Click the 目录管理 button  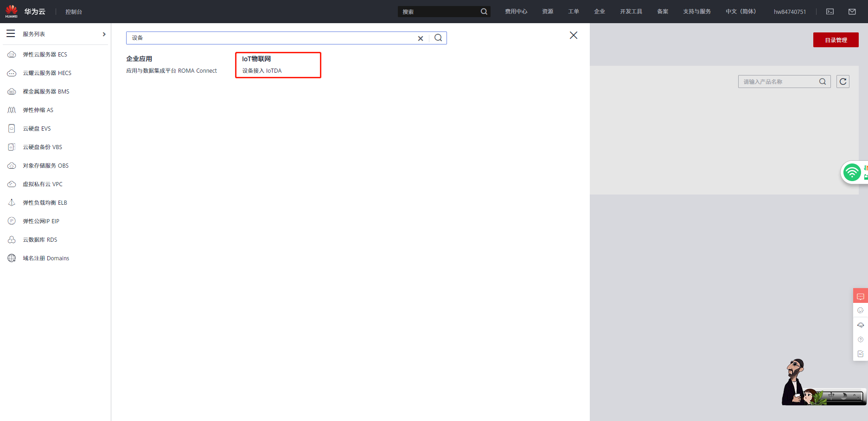[836, 40]
